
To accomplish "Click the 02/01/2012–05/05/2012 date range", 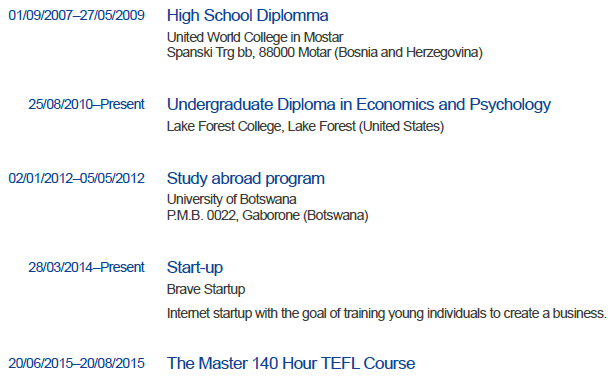I will click(x=76, y=178).
